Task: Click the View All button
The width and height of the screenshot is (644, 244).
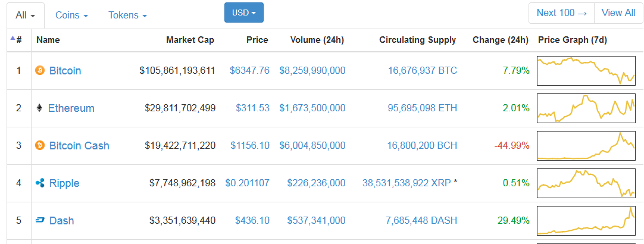Action: [x=618, y=12]
